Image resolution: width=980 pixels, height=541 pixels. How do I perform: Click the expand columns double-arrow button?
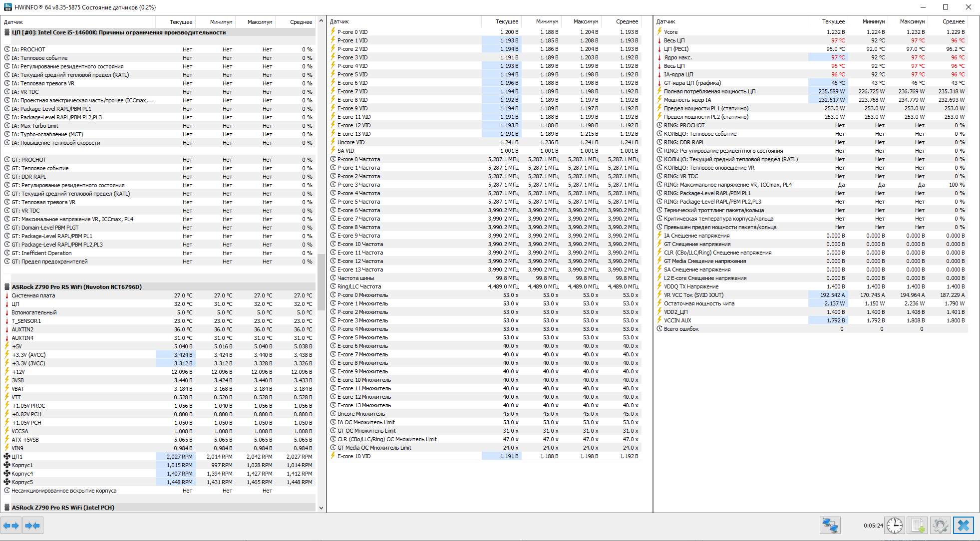point(11,526)
